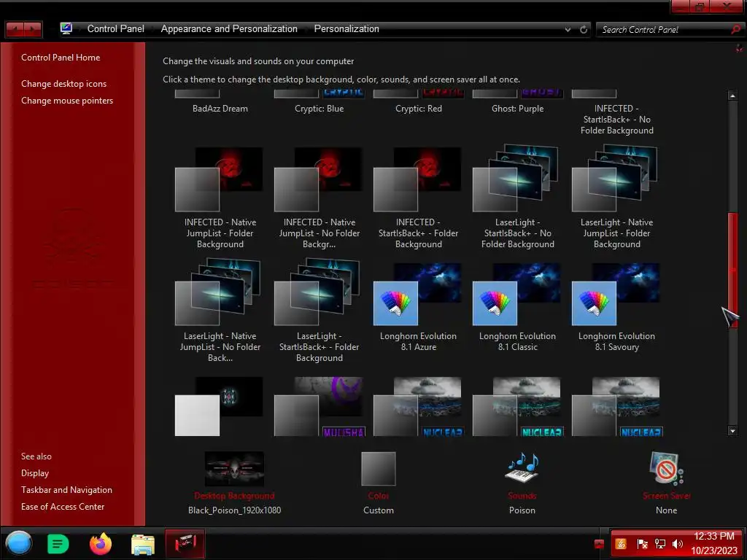Click the Ghost: Purple theme label
747x560 pixels.
[x=517, y=109]
